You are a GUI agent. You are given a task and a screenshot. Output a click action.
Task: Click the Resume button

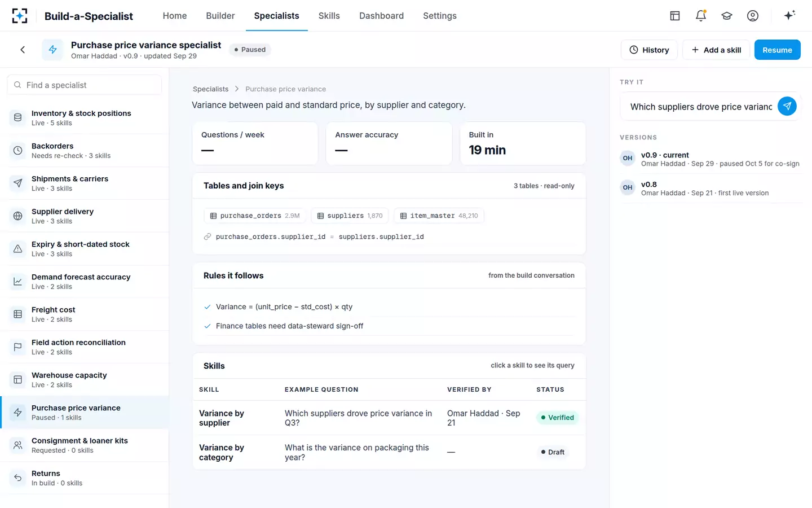pos(777,50)
